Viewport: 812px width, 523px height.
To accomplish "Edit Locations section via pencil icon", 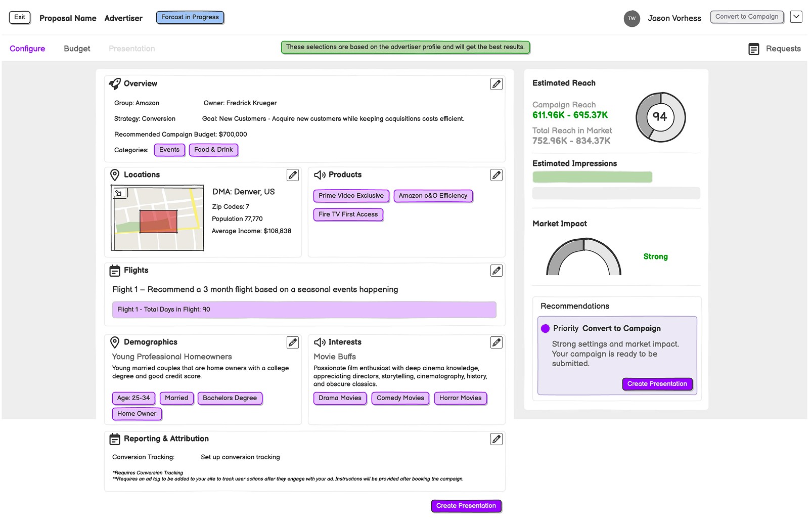I will point(292,175).
